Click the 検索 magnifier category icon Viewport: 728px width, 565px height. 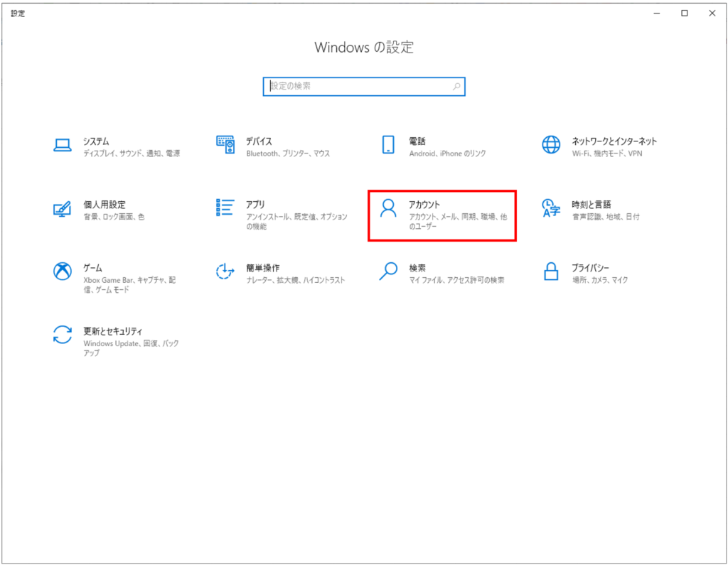pos(388,271)
